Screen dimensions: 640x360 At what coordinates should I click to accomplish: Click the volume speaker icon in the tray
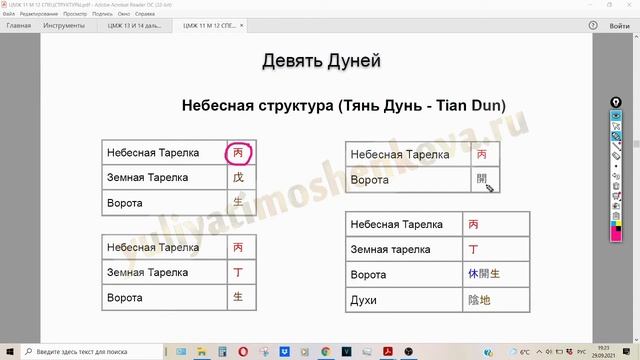pyautogui.click(x=549, y=351)
